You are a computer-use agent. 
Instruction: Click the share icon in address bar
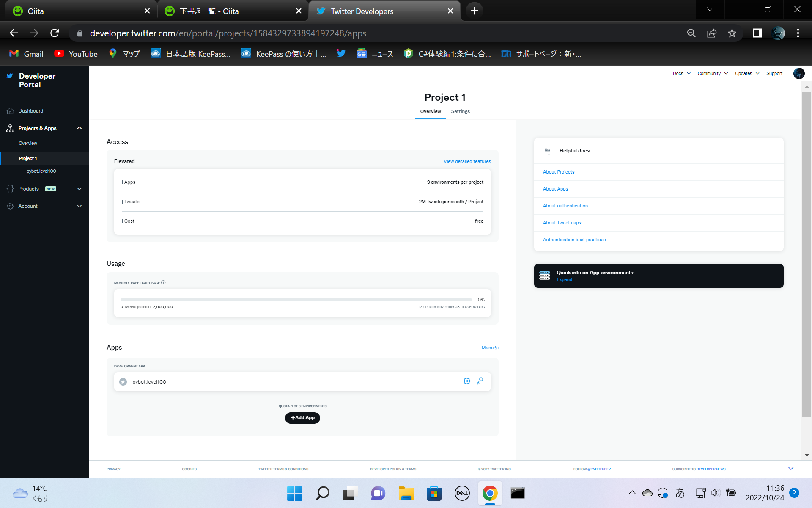(712, 33)
